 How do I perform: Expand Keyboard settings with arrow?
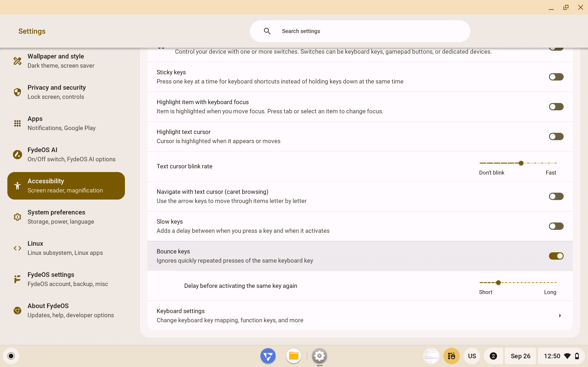[560, 316]
